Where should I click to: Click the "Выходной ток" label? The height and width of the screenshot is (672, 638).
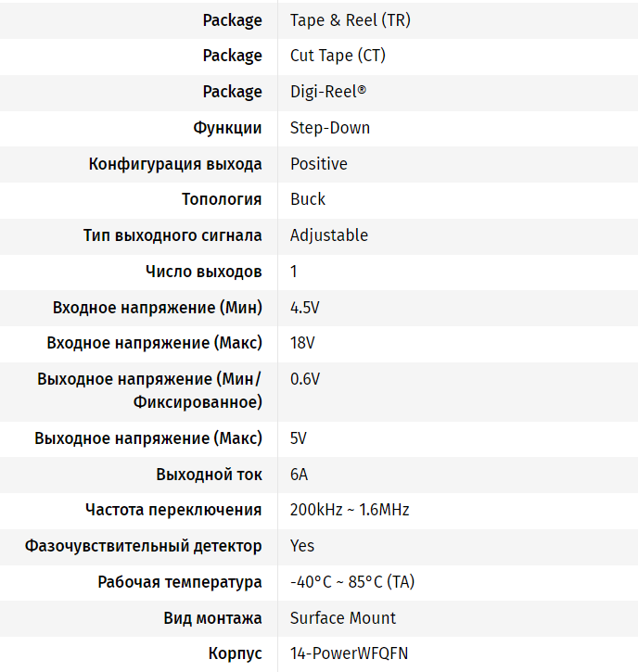click(x=210, y=475)
